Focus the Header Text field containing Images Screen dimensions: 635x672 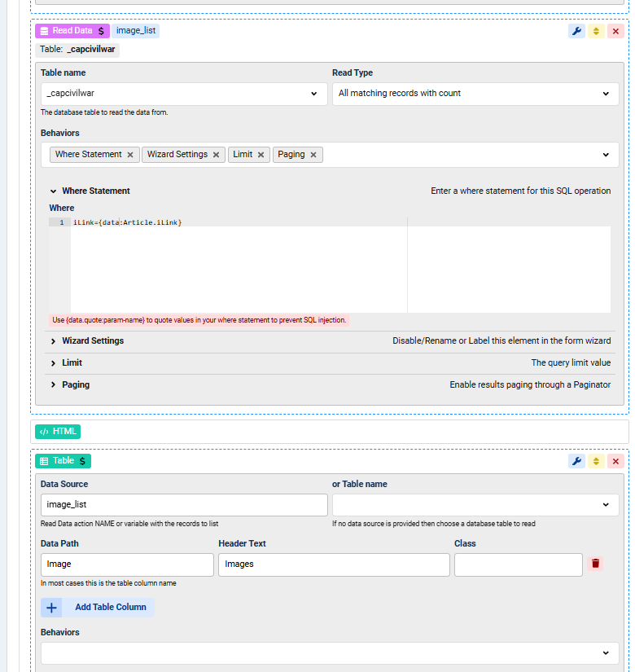click(333, 564)
